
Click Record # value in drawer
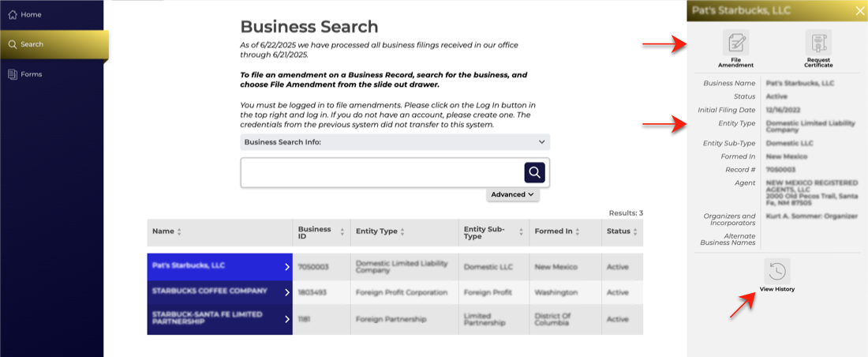click(780, 170)
